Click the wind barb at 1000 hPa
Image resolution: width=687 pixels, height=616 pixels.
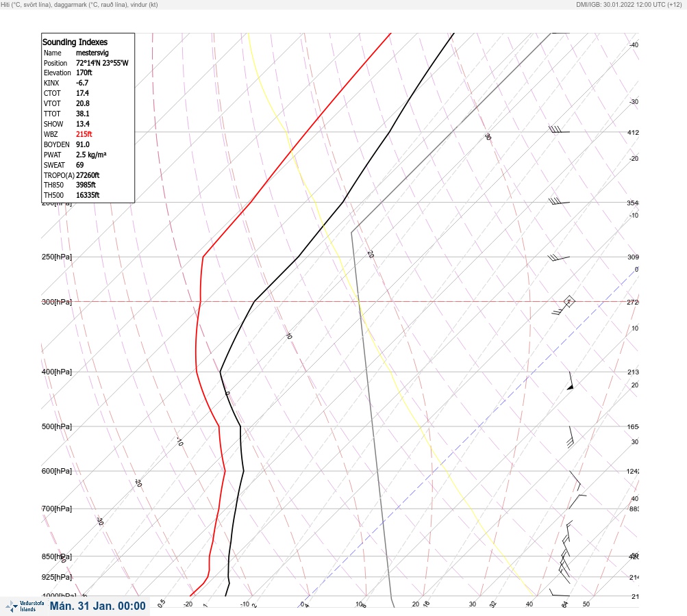pos(560,593)
